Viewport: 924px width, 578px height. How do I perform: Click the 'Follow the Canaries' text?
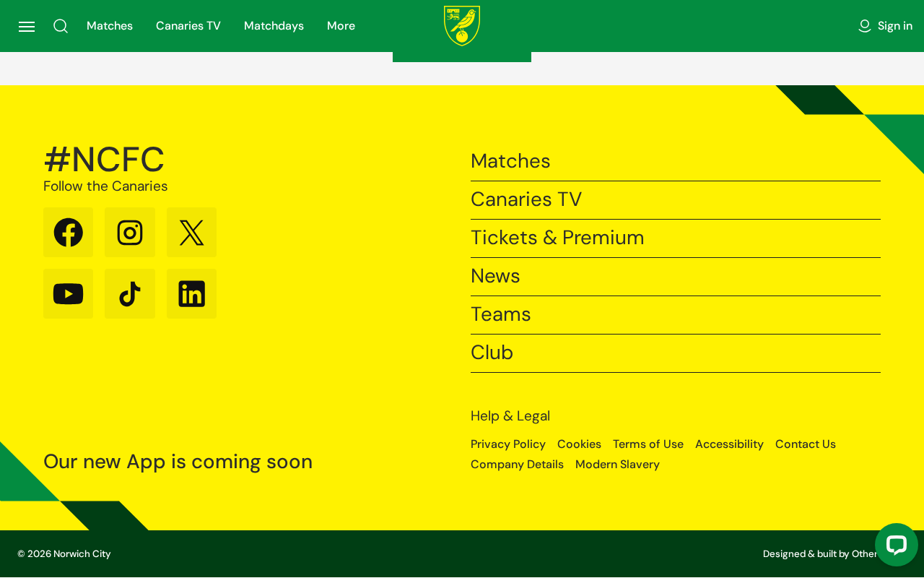105,186
